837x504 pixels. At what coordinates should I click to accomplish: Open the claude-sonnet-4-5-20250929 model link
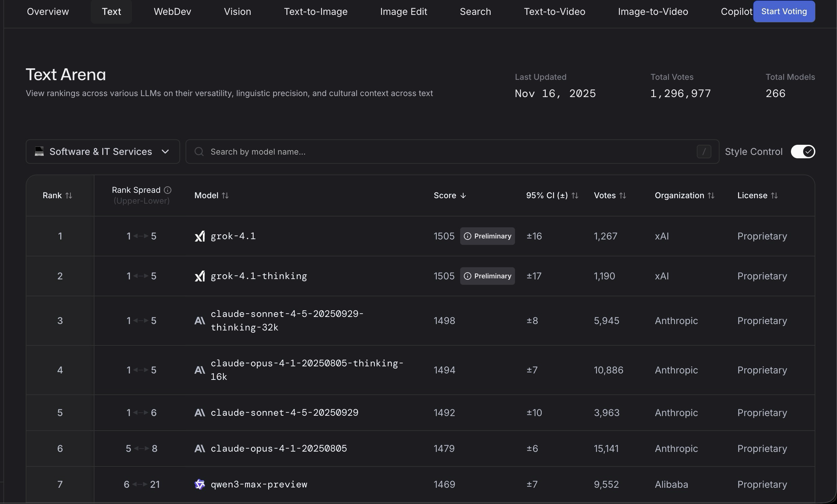[x=284, y=413]
